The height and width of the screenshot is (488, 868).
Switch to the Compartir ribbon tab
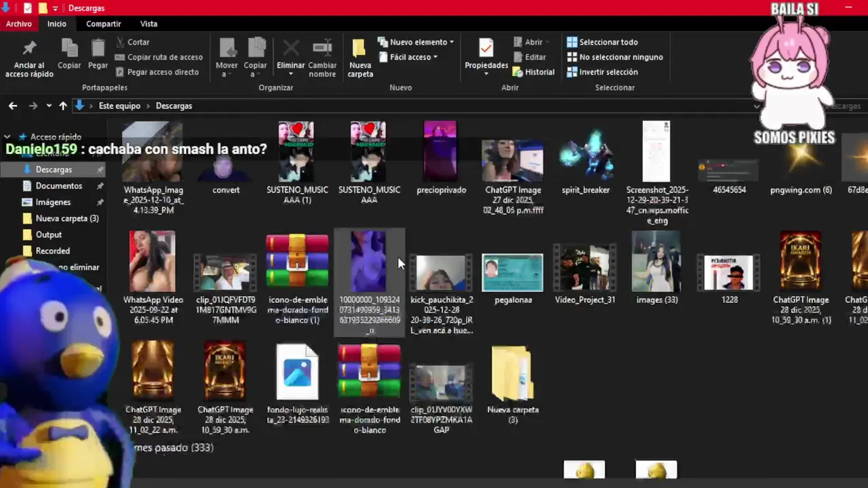[104, 24]
